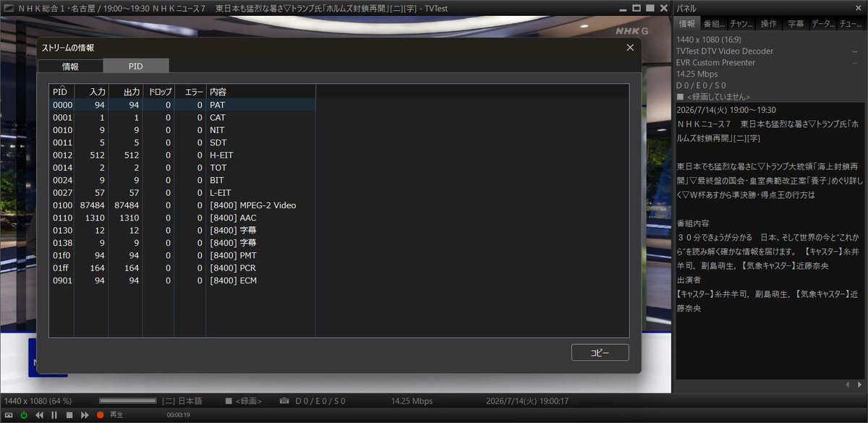The image size is (868, 423).
Task: Select the L-EIT row with PID 0027
Action: pos(182,192)
